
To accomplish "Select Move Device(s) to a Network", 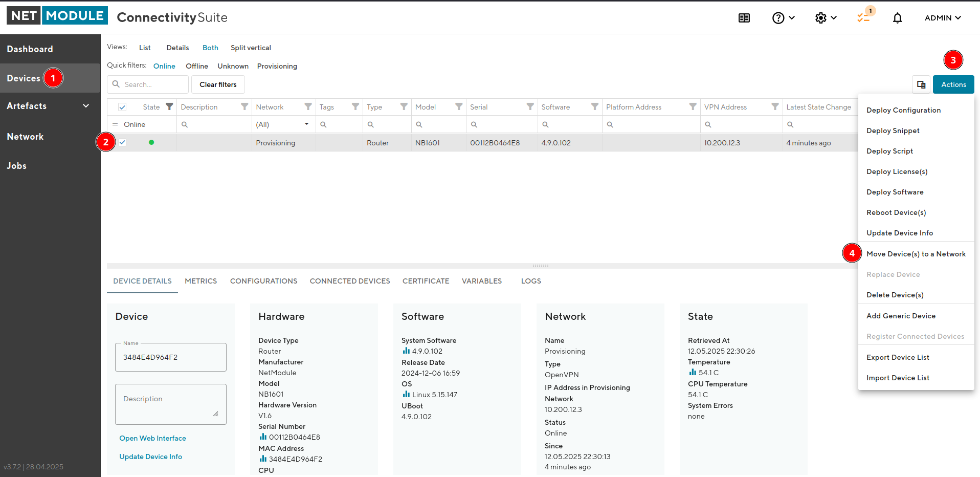I will 916,254.
